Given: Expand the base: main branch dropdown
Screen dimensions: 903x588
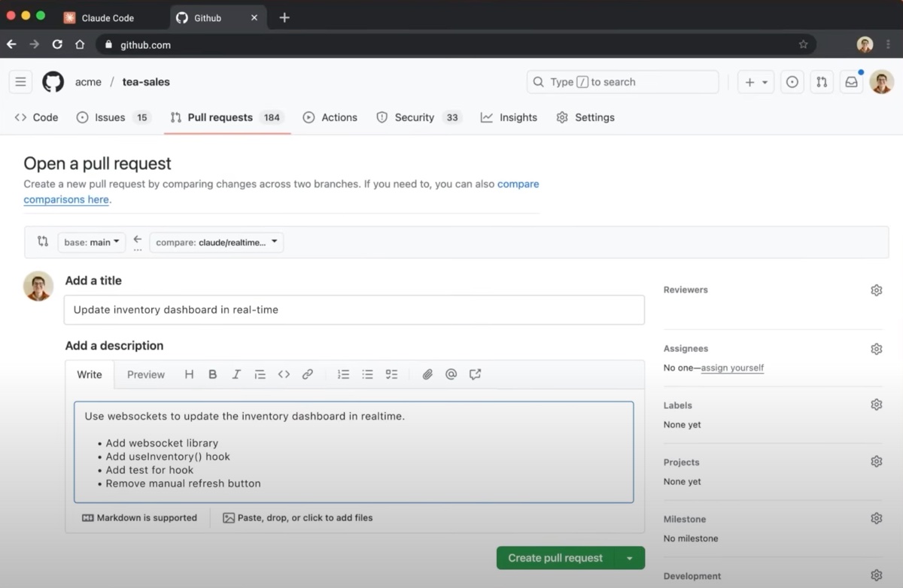Looking at the screenshot, I should [92, 242].
